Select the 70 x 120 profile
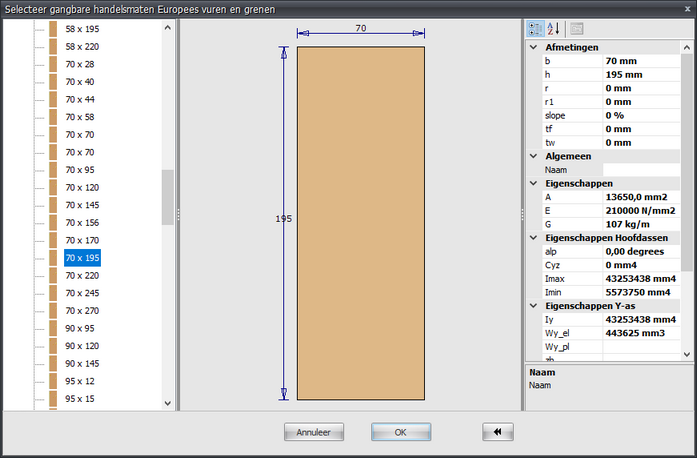The height and width of the screenshot is (458, 697). point(82,188)
